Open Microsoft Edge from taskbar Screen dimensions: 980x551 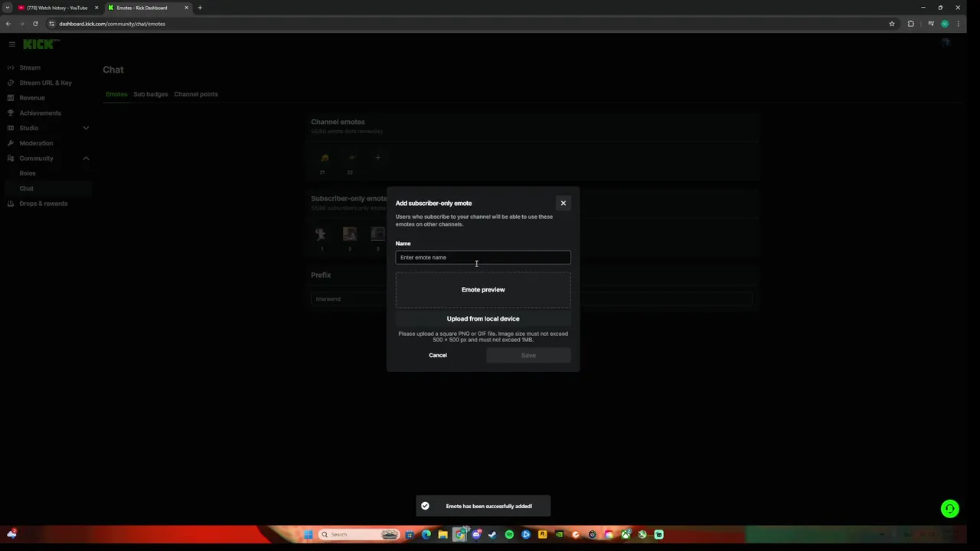point(426,534)
